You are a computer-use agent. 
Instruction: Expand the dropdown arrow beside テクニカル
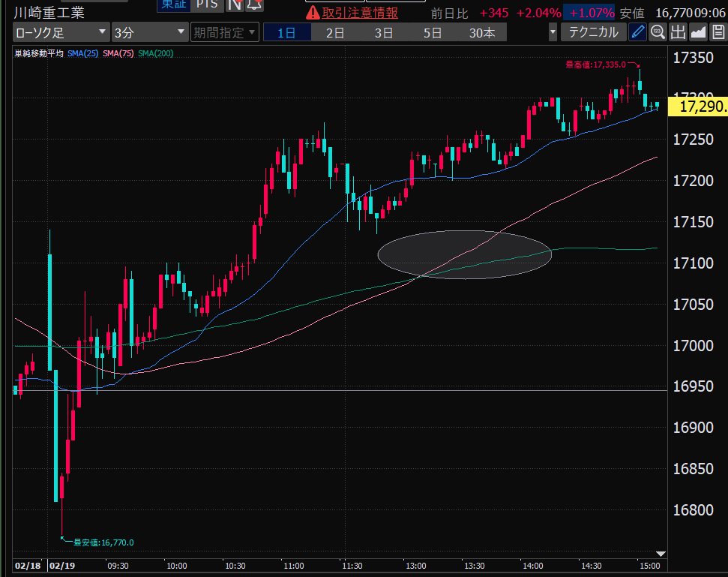coord(553,32)
